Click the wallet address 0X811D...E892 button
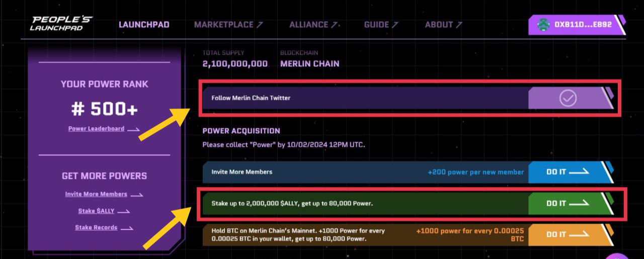Viewport: 644px width, 259px height. coord(577,25)
